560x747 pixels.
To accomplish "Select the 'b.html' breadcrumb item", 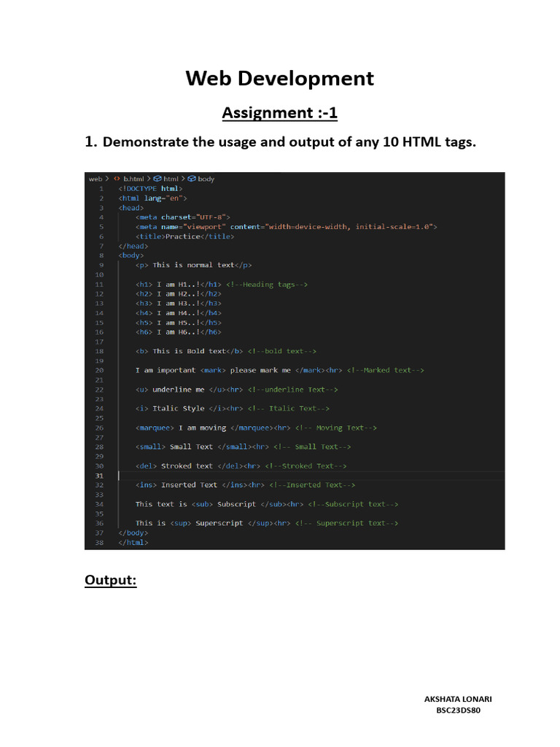I will point(133,179).
